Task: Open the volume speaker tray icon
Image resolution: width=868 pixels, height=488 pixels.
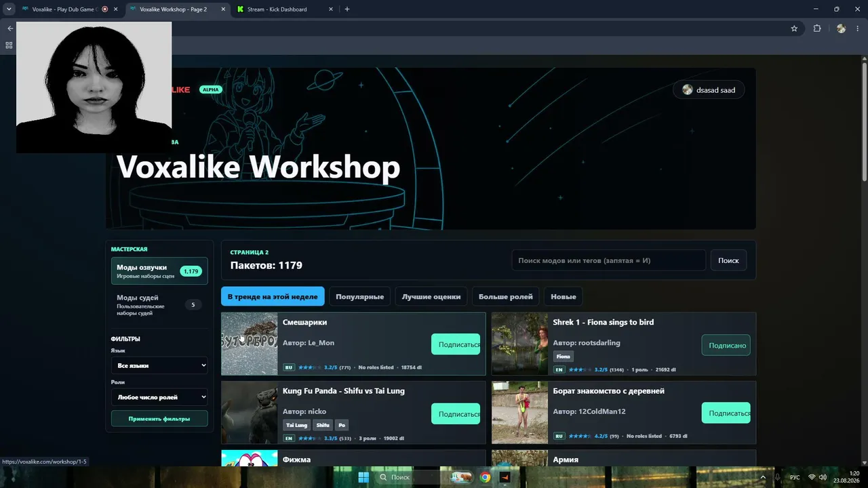Action: click(x=823, y=477)
